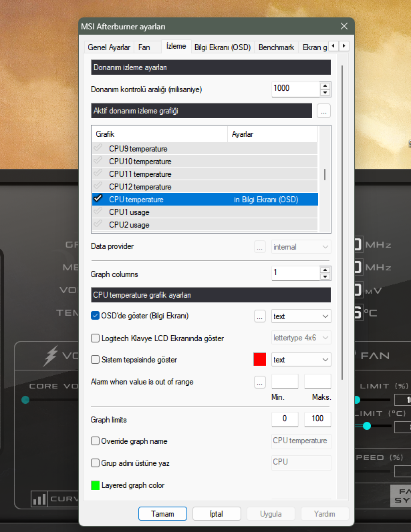Check Override graph name

pyautogui.click(x=95, y=441)
